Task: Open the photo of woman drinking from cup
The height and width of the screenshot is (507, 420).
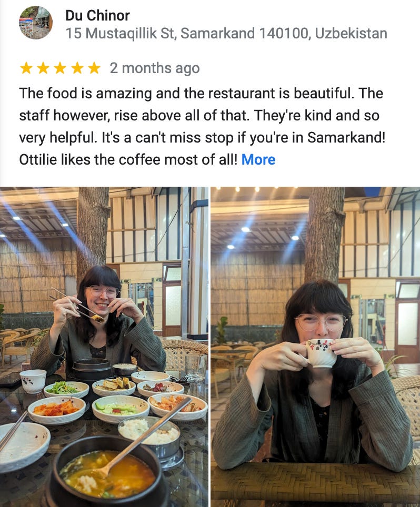Action: point(315,347)
